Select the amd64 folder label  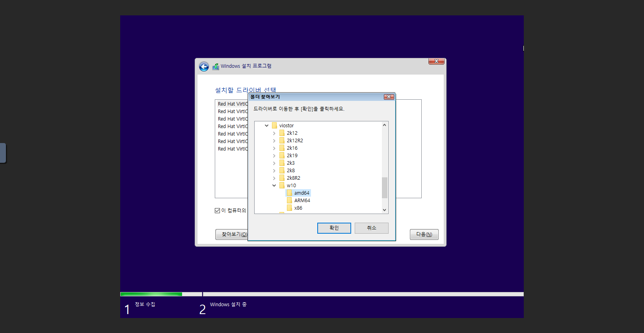[302, 193]
